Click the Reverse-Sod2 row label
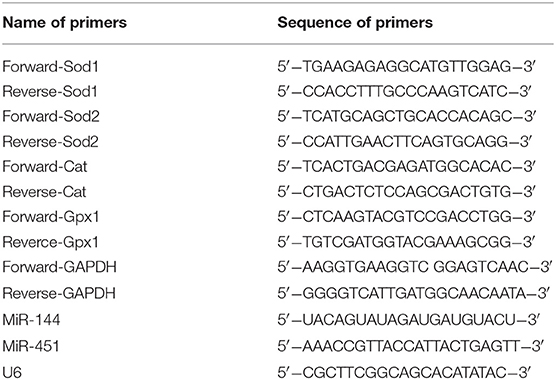The image size is (556, 380). pyautogui.click(x=50, y=142)
